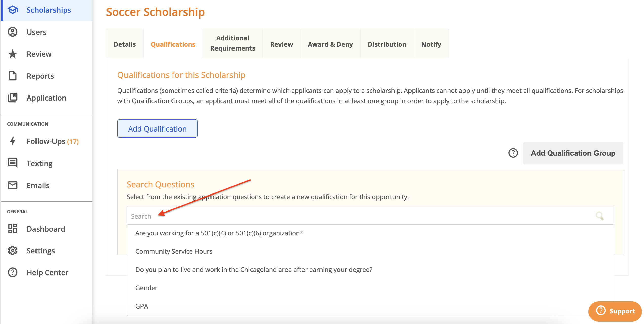Select the 501(c)(4) organization question option
The height and width of the screenshot is (324, 644).
tap(219, 233)
